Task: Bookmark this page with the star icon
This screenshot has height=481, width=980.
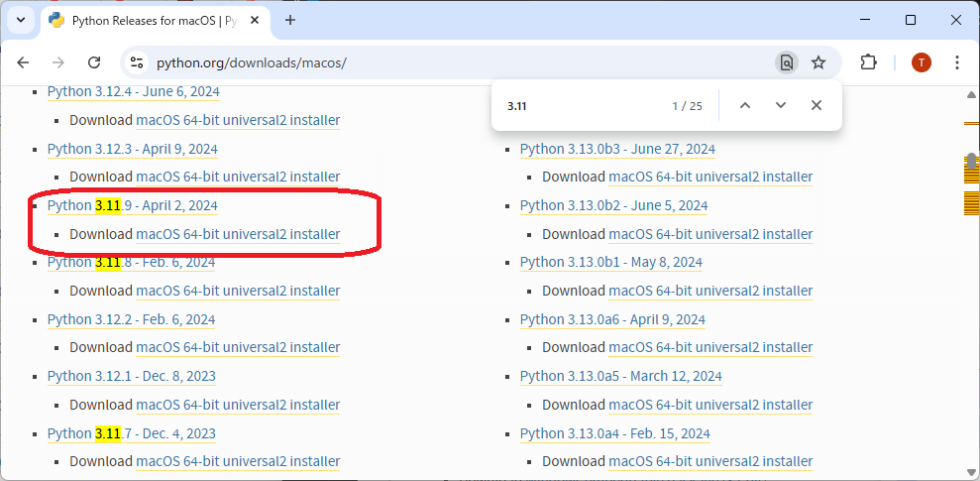Action: point(818,62)
